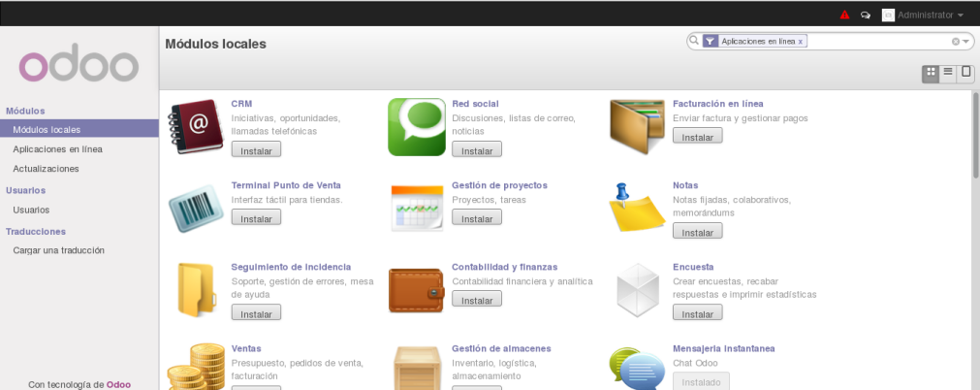Switch to kanban grid view
980x390 pixels.
click(930, 73)
